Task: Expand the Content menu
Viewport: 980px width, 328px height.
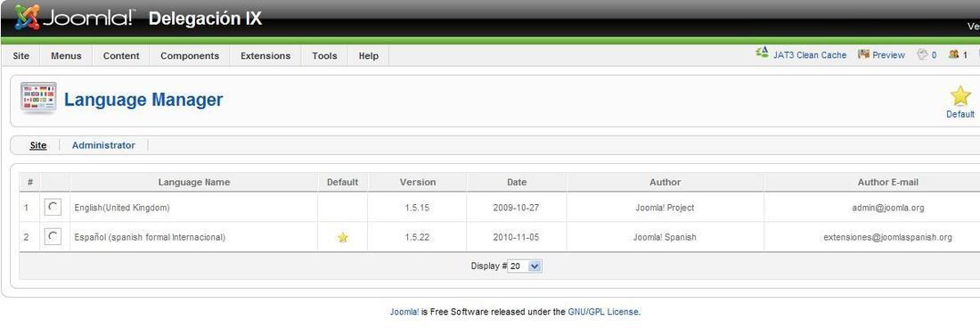Action: [x=121, y=55]
